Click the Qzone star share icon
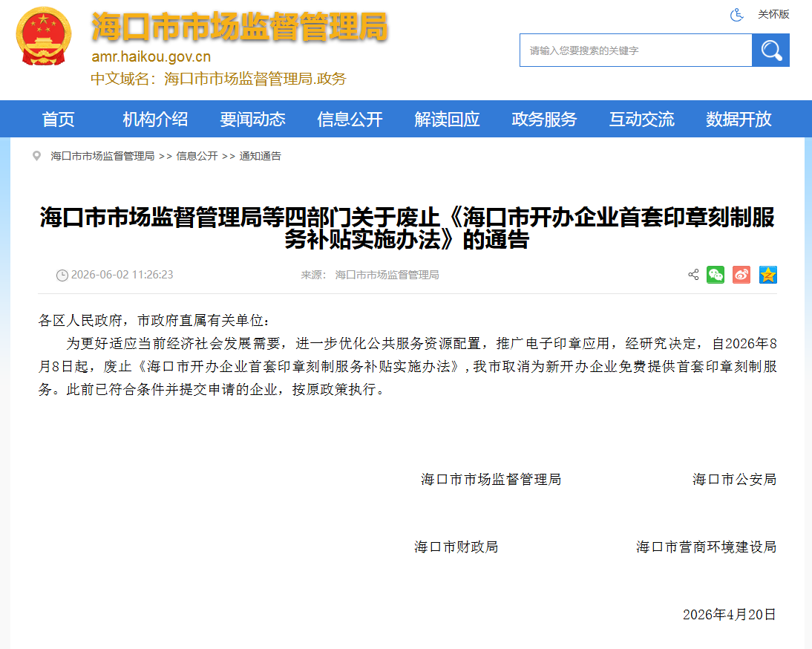 coord(768,275)
